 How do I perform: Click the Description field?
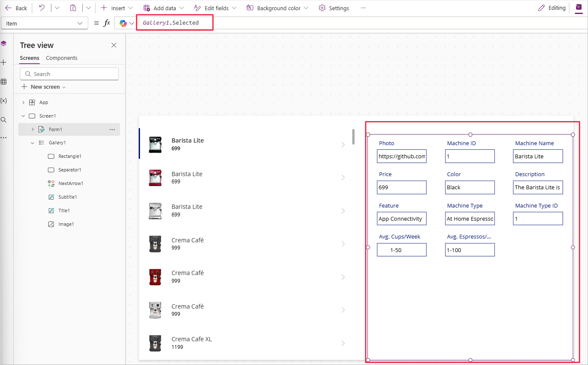(x=538, y=187)
